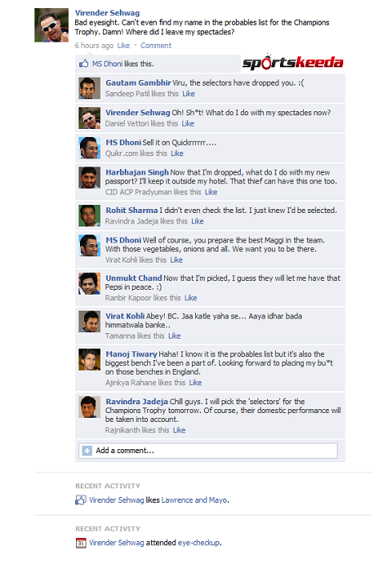392x582 pixels.
Task: Like Gautam Gambhir's comment
Action: (188, 94)
